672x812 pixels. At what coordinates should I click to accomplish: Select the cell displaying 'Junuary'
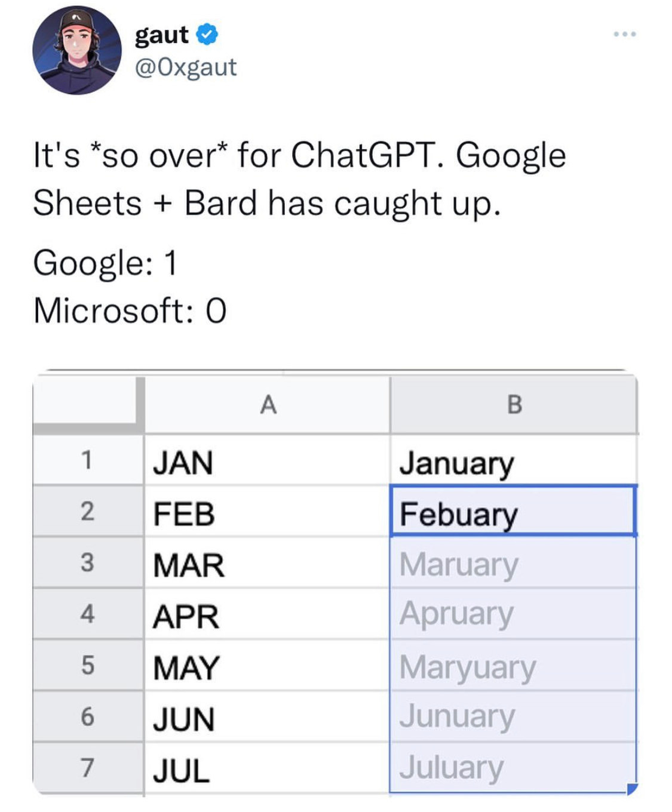[514, 715]
